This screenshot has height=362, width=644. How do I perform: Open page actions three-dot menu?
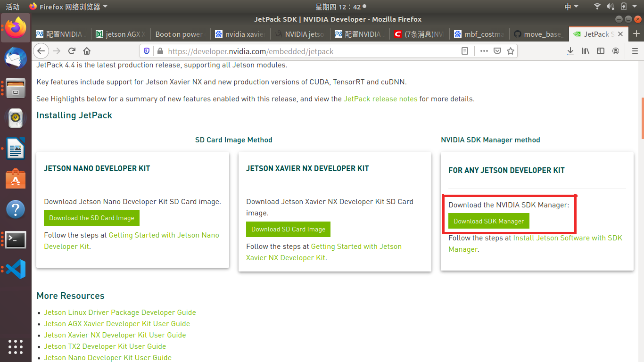click(x=484, y=51)
